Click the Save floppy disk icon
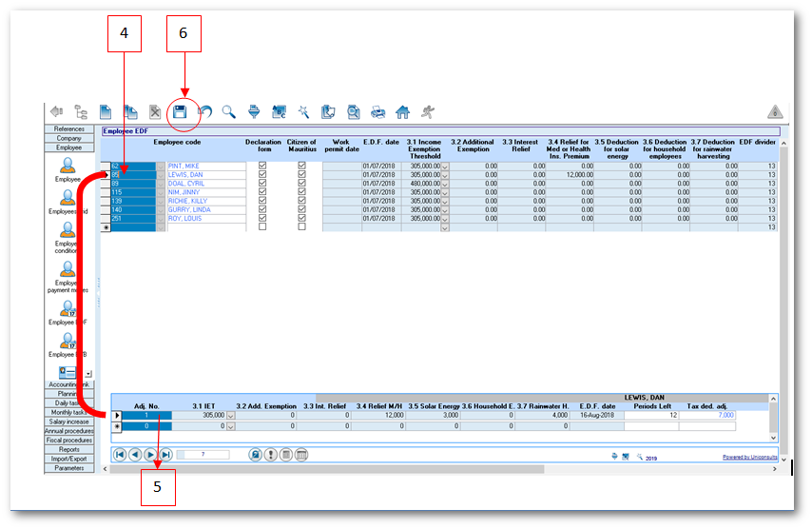The image size is (812, 529). click(x=178, y=112)
